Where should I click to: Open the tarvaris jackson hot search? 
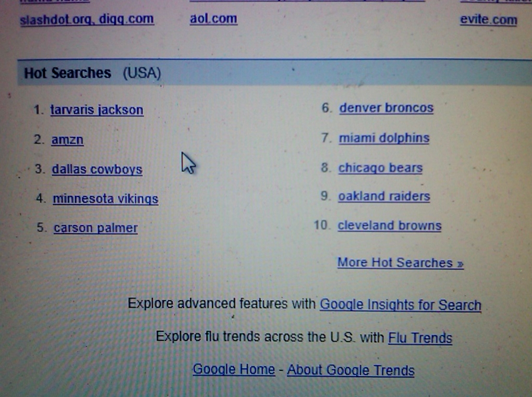[x=96, y=110]
